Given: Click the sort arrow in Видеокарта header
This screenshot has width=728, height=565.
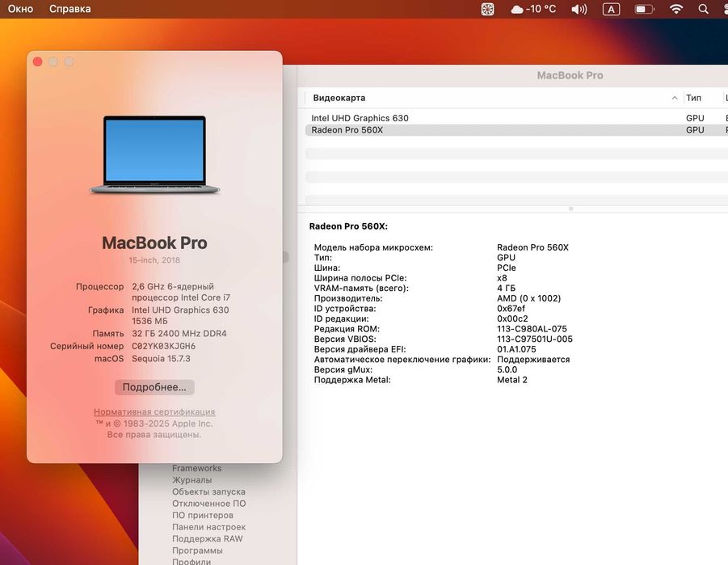Looking at the screenshot, I should (x=674, y=98).
